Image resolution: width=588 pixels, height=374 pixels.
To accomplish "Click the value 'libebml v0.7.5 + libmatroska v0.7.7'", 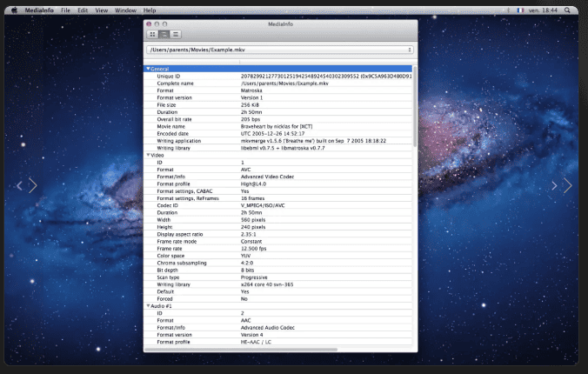I will (x=283, y=148).
